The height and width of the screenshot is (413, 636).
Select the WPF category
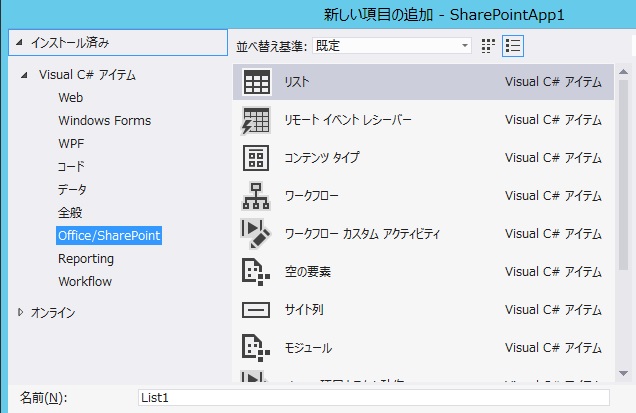(71, 144)
